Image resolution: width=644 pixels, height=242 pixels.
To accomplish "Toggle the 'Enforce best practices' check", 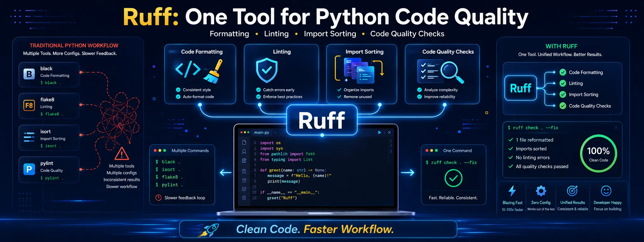I will 258,97.
